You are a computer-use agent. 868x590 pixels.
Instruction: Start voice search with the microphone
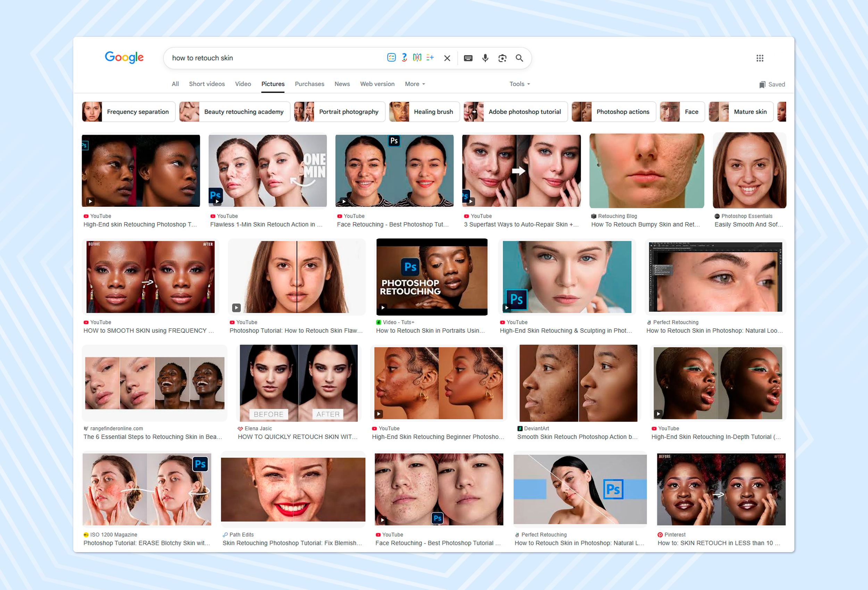[x=485, y=58]
